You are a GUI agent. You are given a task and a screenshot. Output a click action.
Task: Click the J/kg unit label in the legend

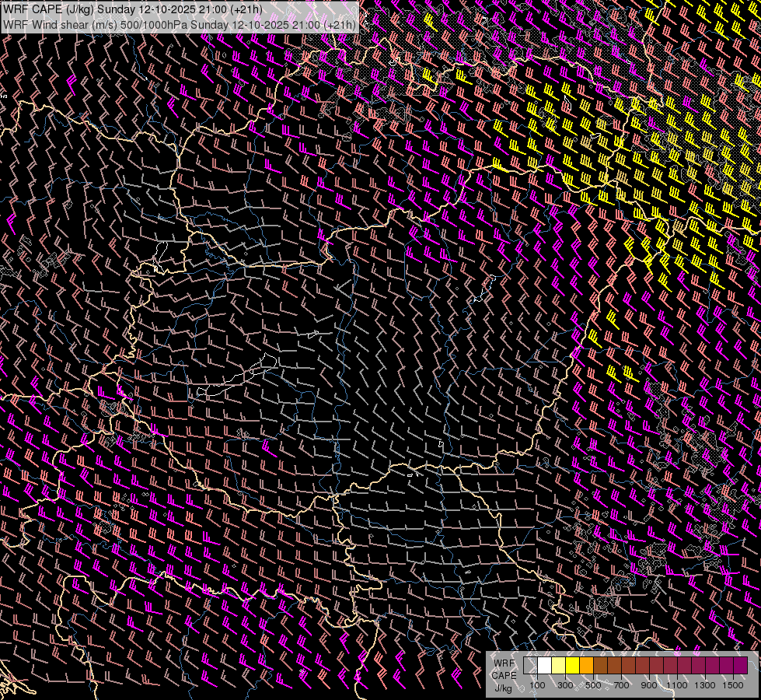coord(504,688)
